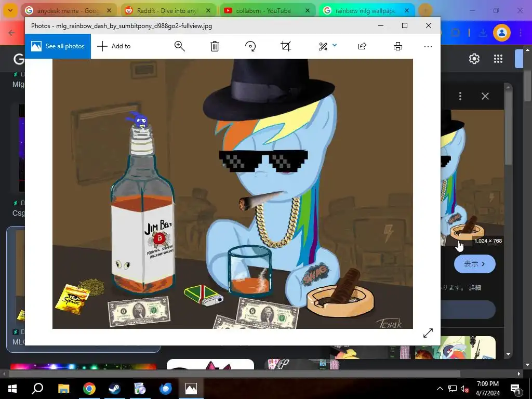Click the preview image in Google side panel
The image size is (532, 399).
tap(472, 177)
